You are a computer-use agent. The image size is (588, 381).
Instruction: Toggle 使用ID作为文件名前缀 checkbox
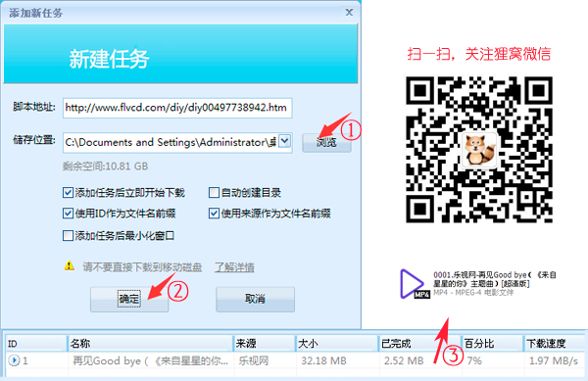68,214
